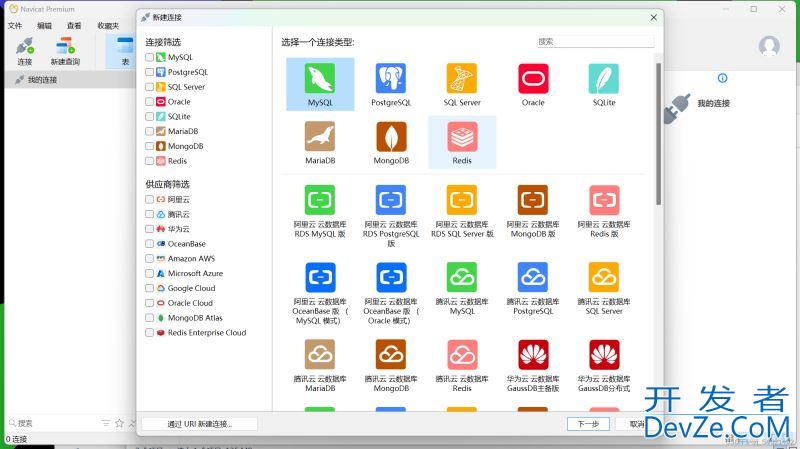Viewport: 800px width, 449px height.
Task: Choose 阿里云 RDS PostgreSQL 版 icon
Action: coord(391,200)
